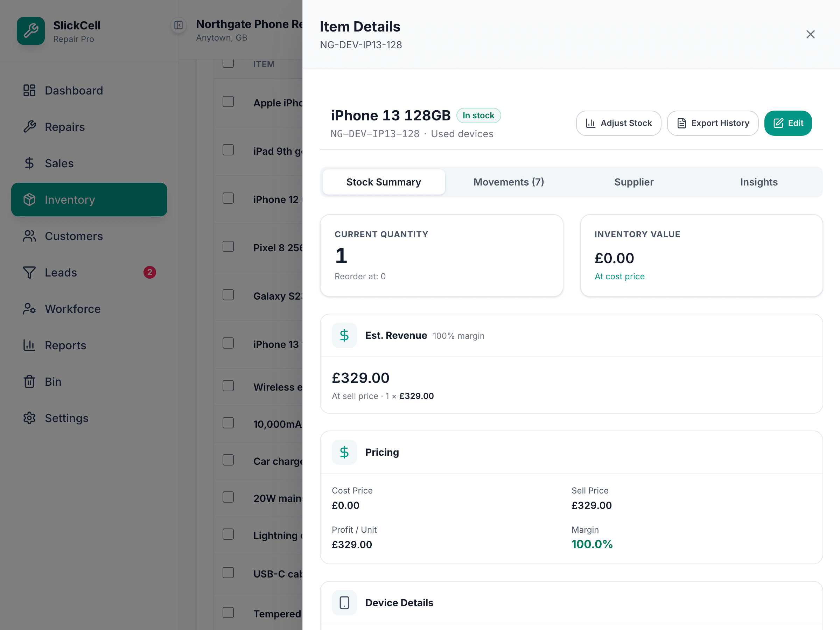This screenshot has width=840, height=630.
Task: Open the Reports section
Action: coord(89,345)
